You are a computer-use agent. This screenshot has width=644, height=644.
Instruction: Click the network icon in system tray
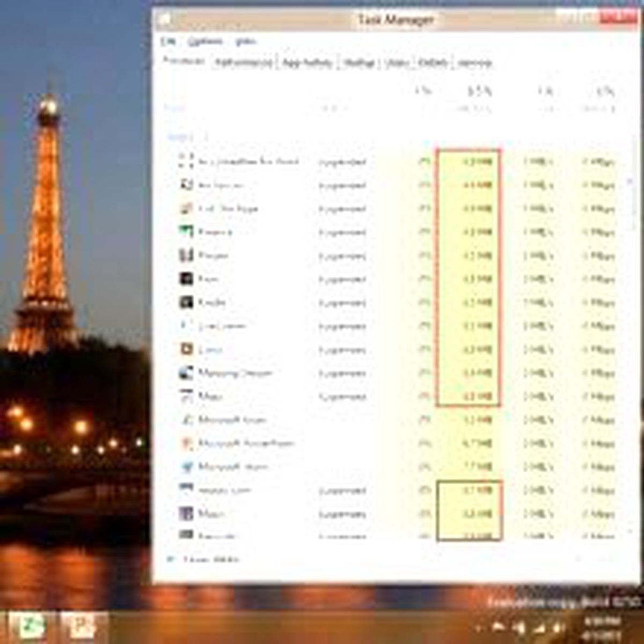point(538,627)
